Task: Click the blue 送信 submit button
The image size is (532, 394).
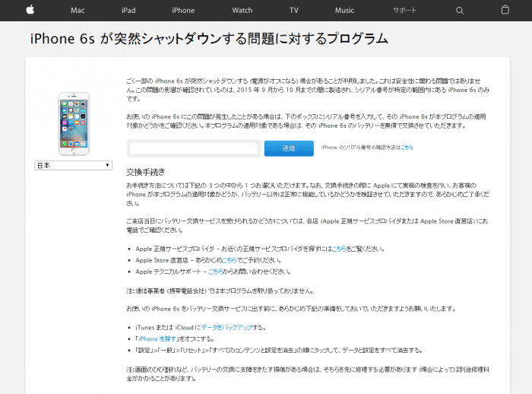Action: (x=289, y=148)
